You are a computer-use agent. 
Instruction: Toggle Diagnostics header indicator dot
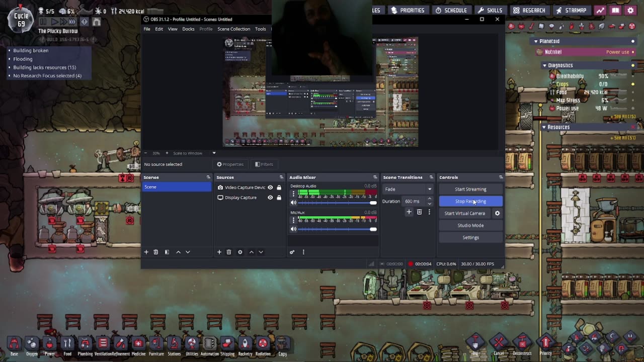(x=633, y=65)
